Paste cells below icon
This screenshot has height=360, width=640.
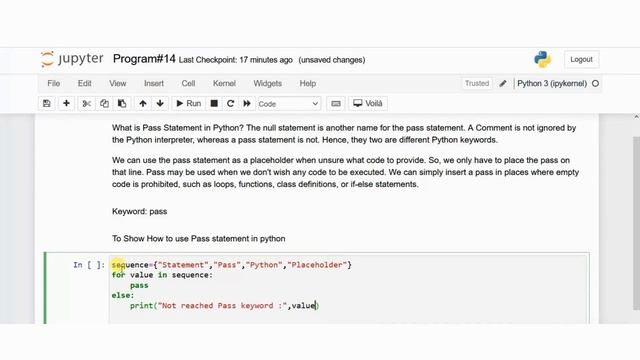[122, 104]
